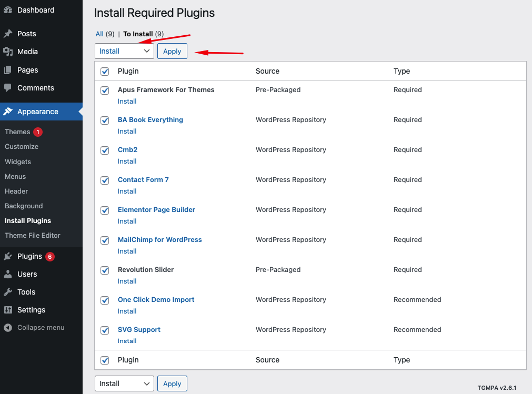Click Install link under Elementor Page Builder
Image resolution: width=532 pixels, height=394 pixels.
127,221
